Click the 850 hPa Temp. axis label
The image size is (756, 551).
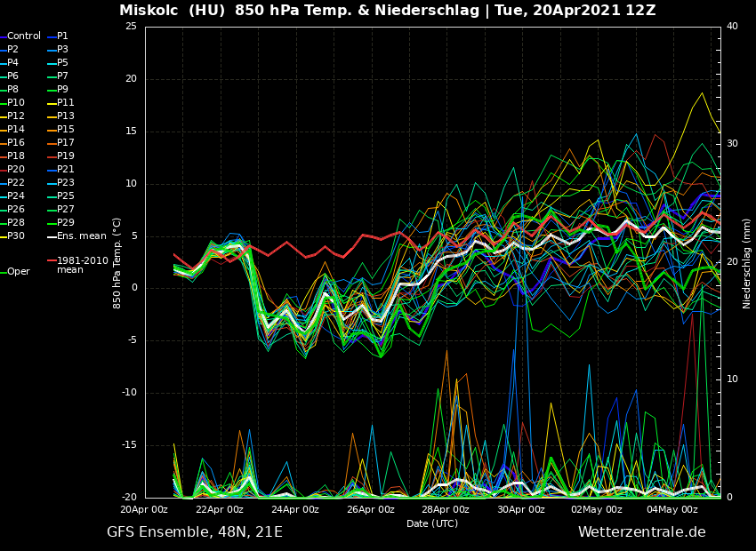117,262
